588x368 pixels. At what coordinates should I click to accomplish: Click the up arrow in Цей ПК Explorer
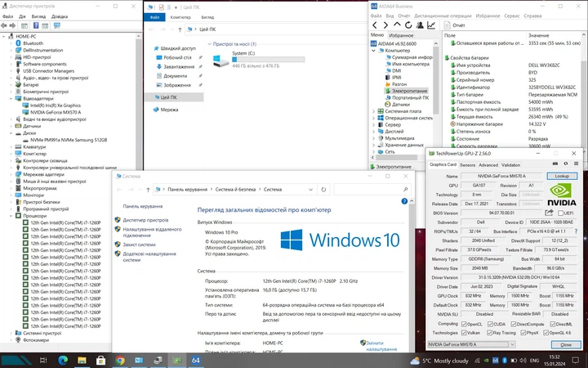(180, 29)
